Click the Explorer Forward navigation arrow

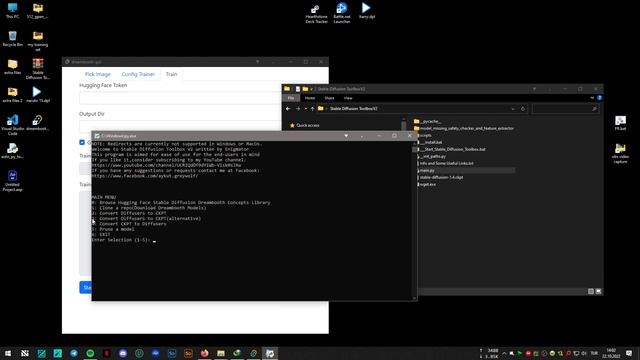[x=298, y=109]
